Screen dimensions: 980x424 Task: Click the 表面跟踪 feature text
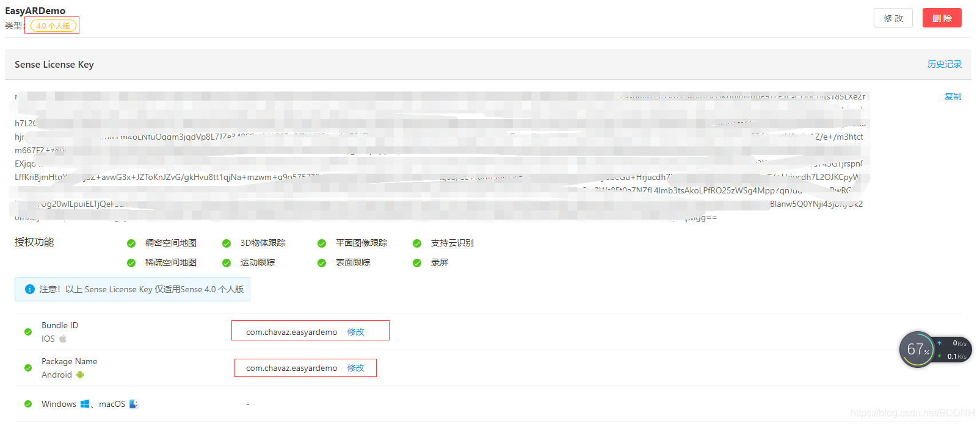[x=353, y=262]
